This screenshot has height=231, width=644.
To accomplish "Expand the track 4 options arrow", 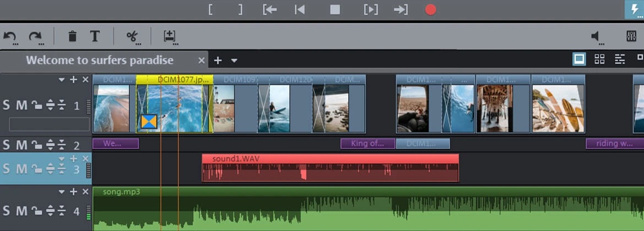I will [x=62, y=191].
